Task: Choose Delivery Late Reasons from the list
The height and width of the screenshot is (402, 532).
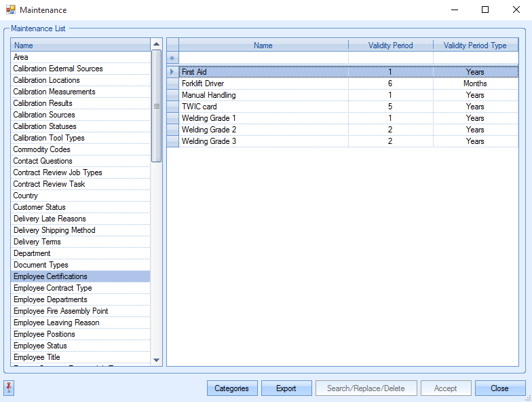Action: [x=50, y=219]
